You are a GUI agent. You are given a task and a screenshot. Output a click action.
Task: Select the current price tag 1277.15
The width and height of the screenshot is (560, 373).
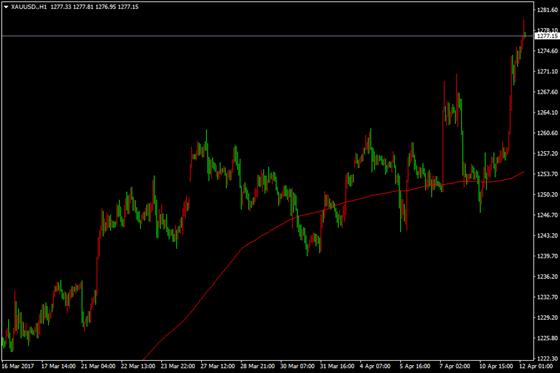(x=547, y=36)
